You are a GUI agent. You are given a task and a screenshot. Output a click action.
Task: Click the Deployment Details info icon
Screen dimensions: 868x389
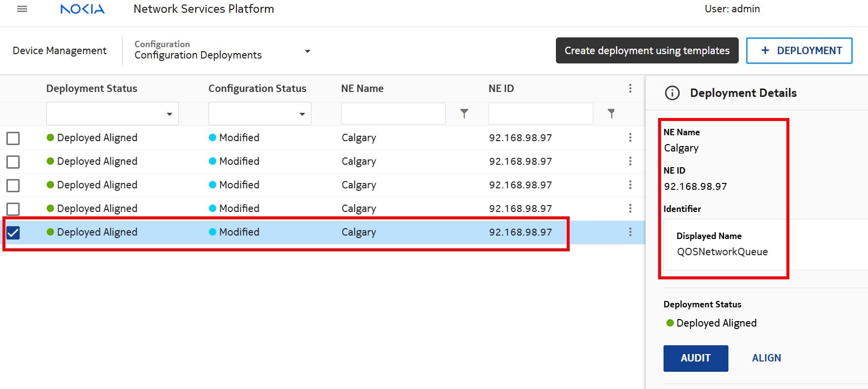coord(672,93)
